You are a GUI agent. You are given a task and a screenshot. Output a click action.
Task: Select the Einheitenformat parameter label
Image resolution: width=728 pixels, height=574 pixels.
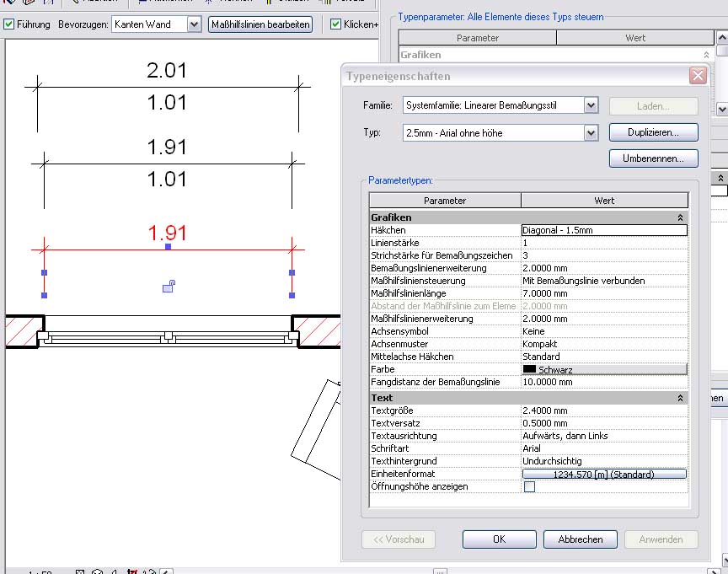pos(403,475)
